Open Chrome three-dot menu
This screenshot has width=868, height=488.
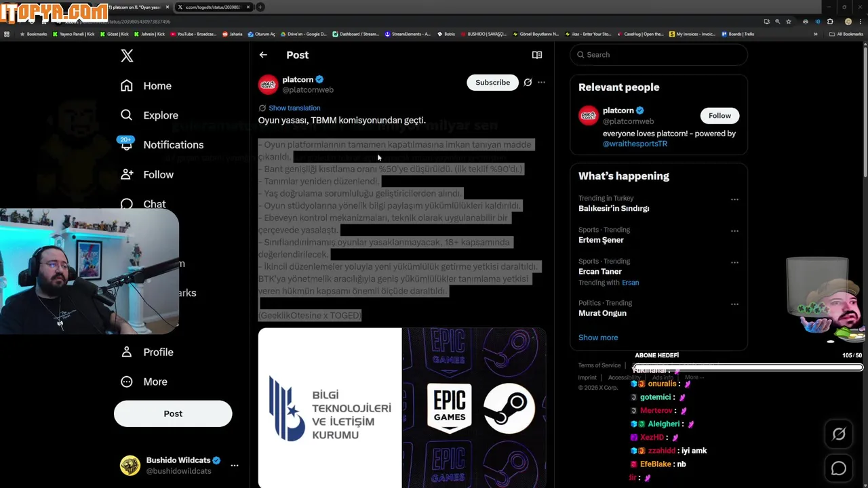click(860, 22)
